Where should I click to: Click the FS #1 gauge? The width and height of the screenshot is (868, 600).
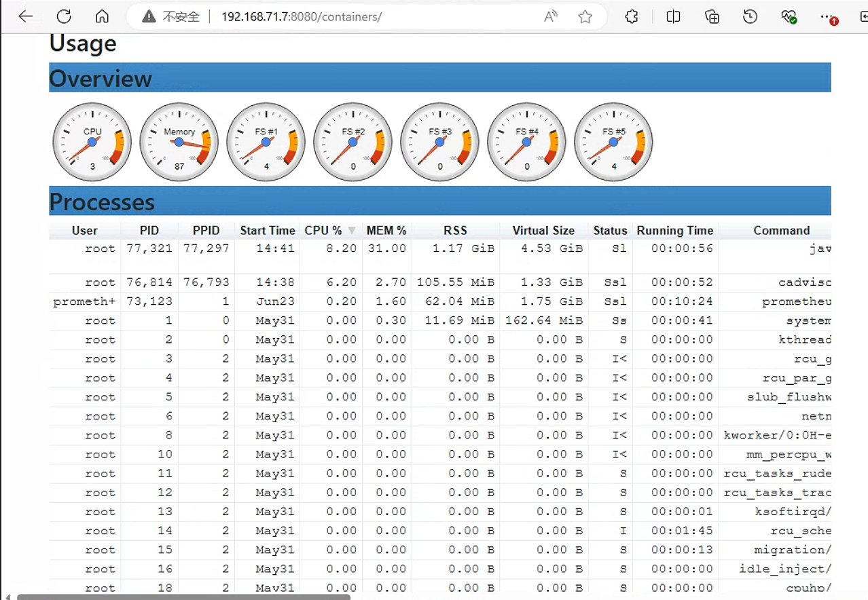pyautogui.click(x=266, y=142)
